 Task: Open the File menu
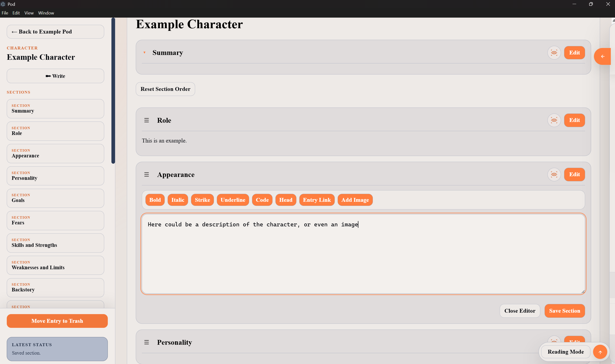[5, 13]
